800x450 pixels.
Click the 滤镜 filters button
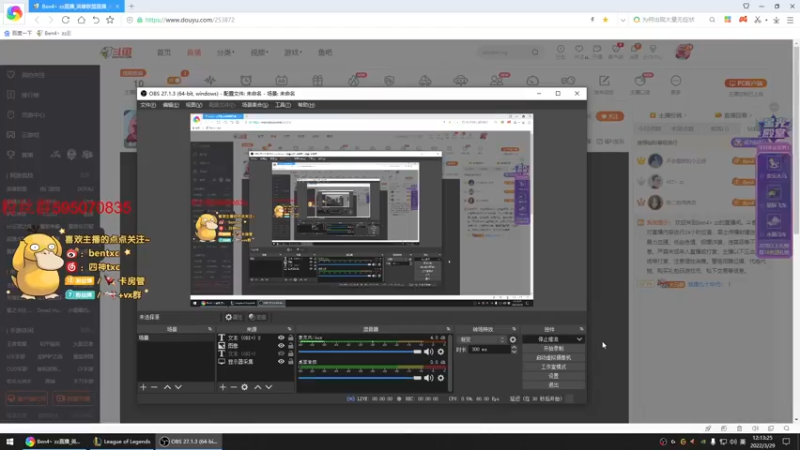click(258, 317)
